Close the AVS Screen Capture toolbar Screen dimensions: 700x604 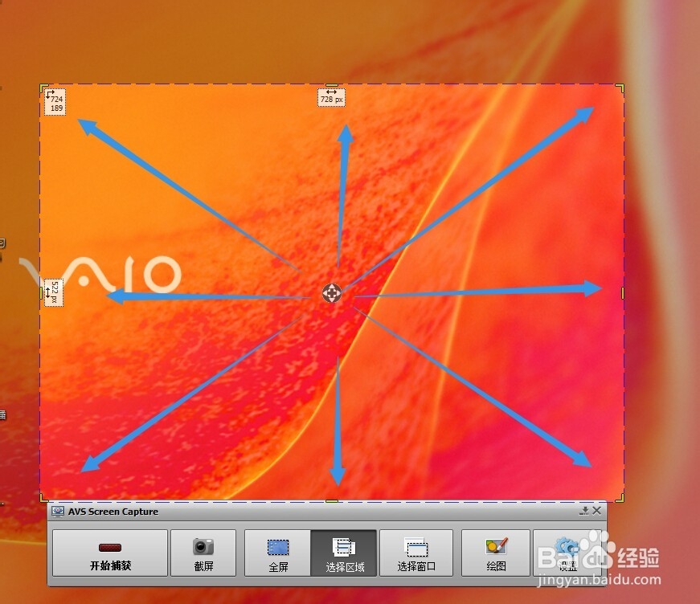click(x=597, y=510)
